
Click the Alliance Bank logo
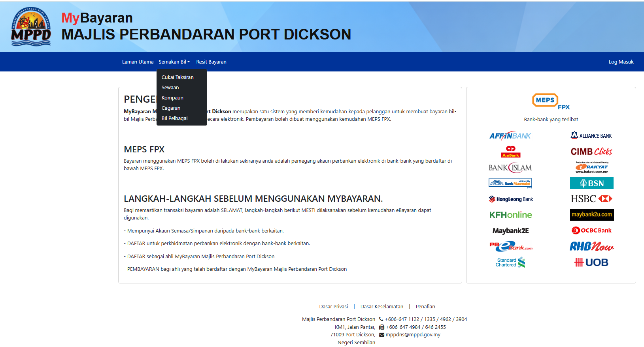click(591, 135)
